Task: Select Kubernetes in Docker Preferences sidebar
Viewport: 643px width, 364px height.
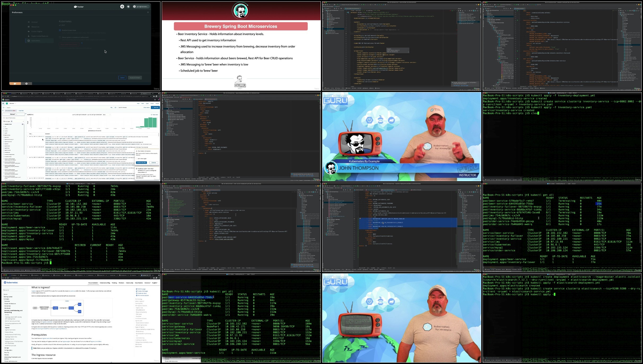Action: (x=40, y=41)
